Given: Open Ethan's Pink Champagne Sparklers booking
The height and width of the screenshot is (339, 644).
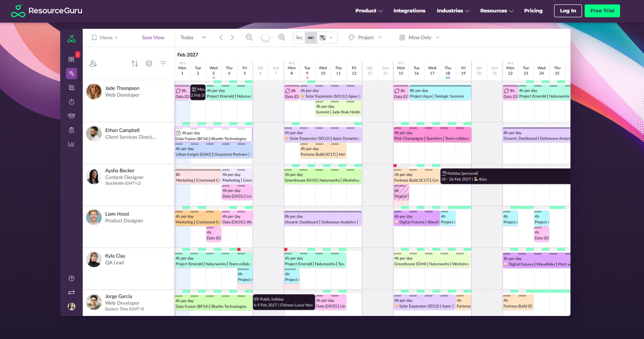Looking at the screenshot, I should coord(432,134).
